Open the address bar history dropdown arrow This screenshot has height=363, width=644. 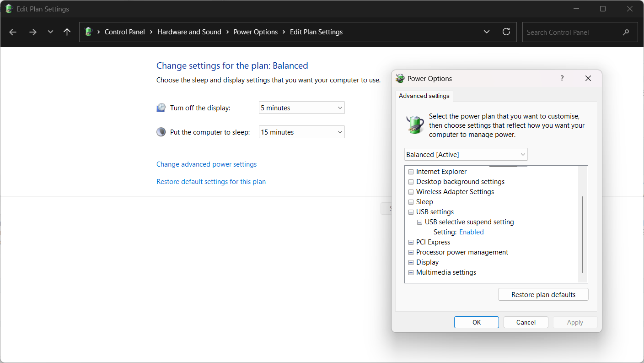click(x=486, y=32)
